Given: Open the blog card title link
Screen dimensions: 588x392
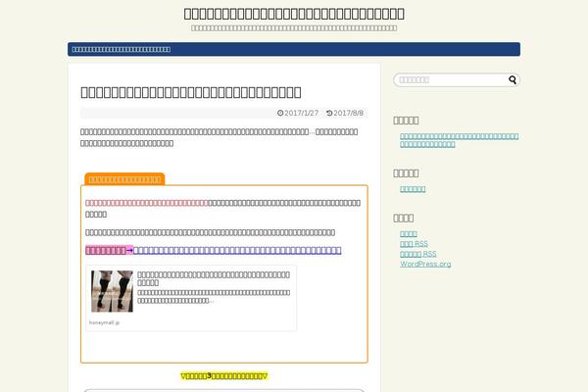Looking at the screenshot, I should tap(214, 278).
